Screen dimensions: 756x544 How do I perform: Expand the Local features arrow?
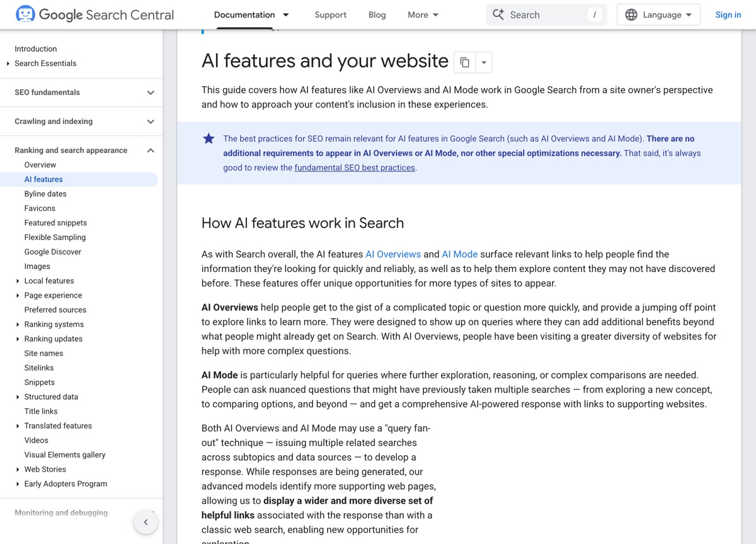(x=18, y=281)
